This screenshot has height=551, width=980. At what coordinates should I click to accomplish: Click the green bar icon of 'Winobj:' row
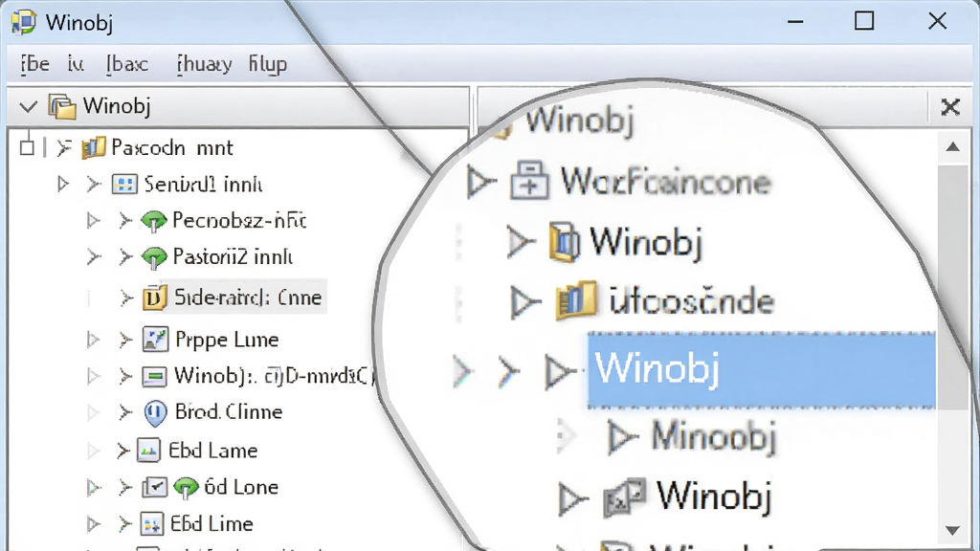pos(154,376)
